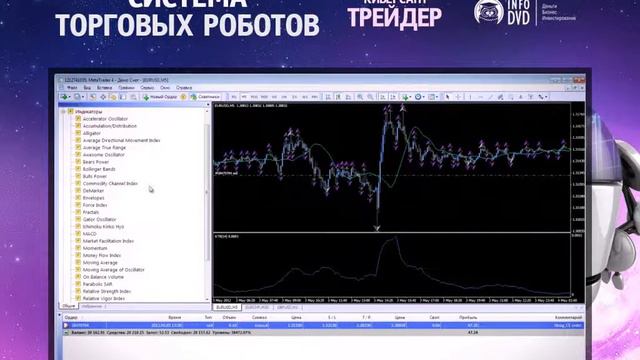Open a new chart with green plus icon
This screenshot has height=360, width=640.
64,97
